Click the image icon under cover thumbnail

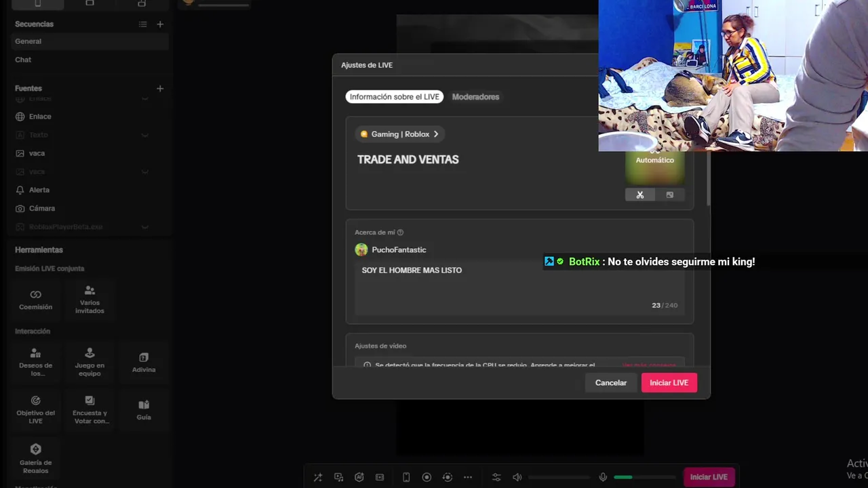[x=669, y=195]
